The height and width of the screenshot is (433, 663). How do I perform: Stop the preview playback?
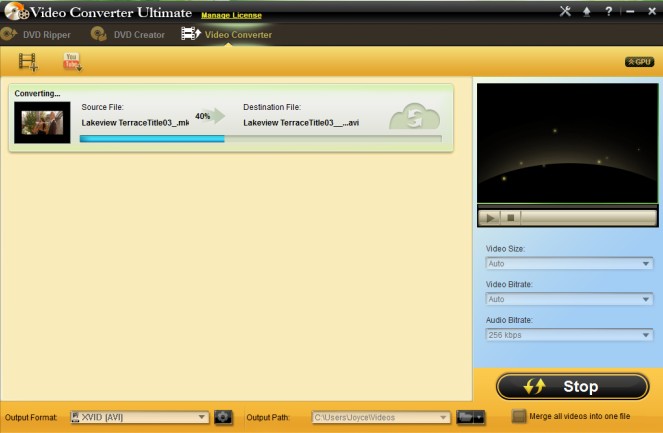click(x=511, y=218)
